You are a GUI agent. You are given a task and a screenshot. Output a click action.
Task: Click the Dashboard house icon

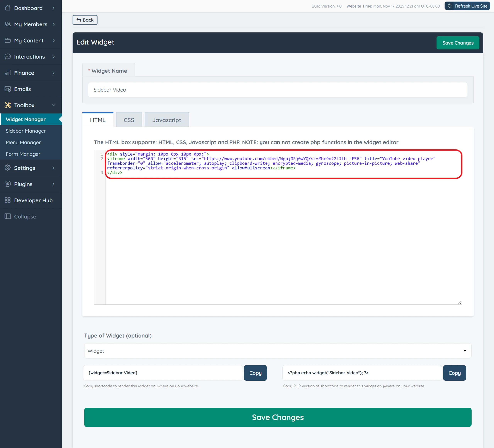(8, 8)
